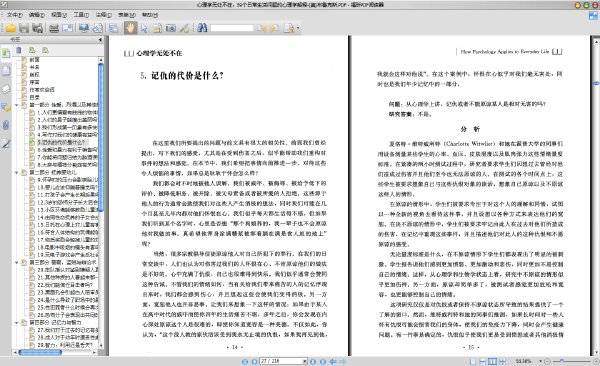Select the pencil typewriter tool

coord(184,28)
